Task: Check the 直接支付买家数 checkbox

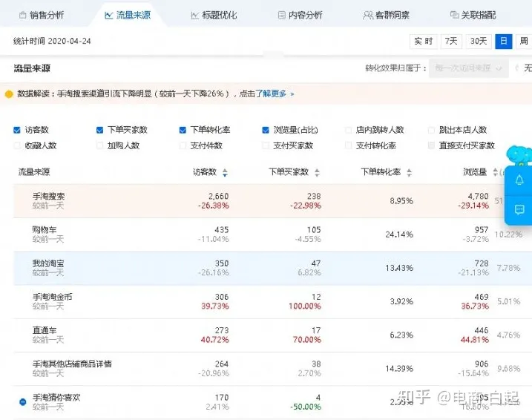Action: click(431, 145)
